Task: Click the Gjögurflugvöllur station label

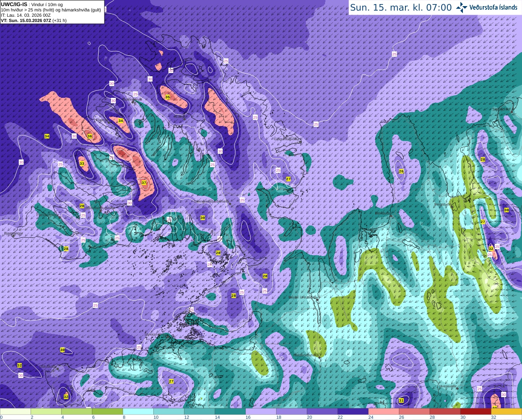Action: (288, 139)
